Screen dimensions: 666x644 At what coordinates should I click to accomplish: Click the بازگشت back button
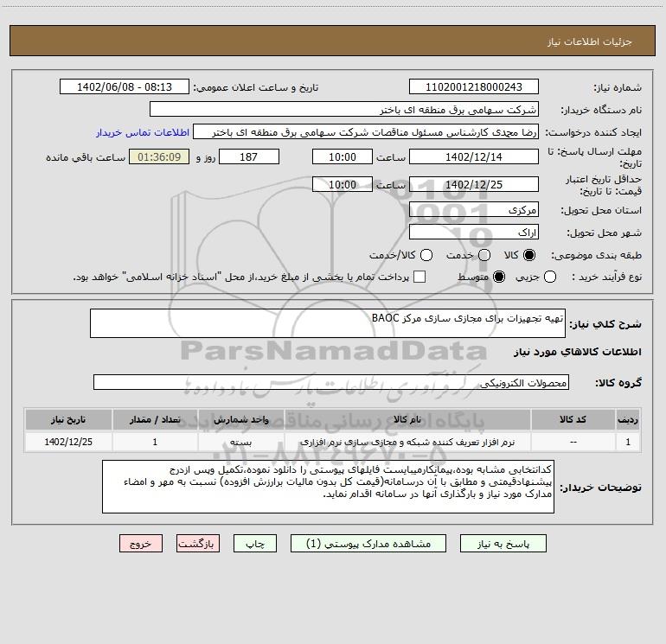(198, 544)
